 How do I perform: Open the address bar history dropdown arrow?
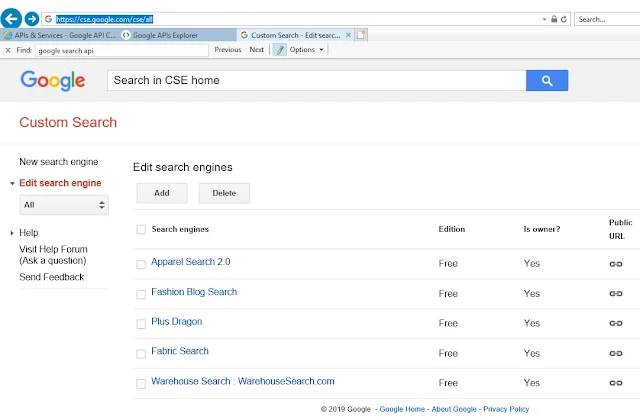544,19
